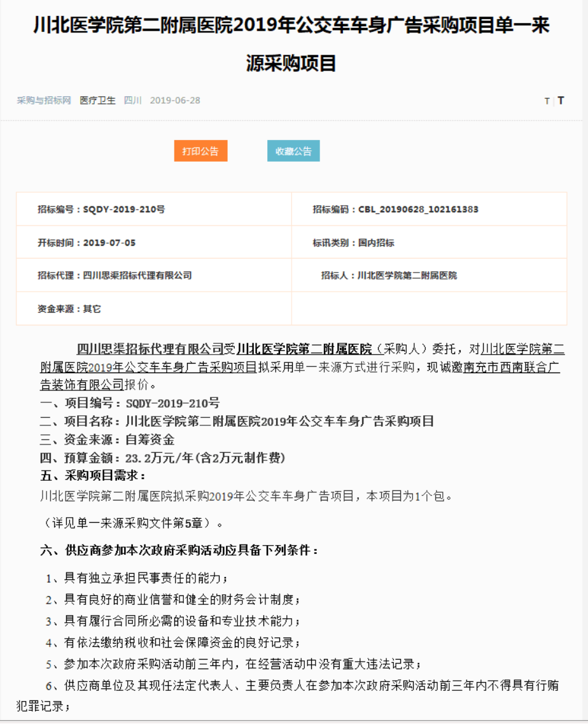Click condition 3、具有履行合同所必需的设备和专业技术能力；
This screenshot has height=724, width=588.
(x=173, y=621)
